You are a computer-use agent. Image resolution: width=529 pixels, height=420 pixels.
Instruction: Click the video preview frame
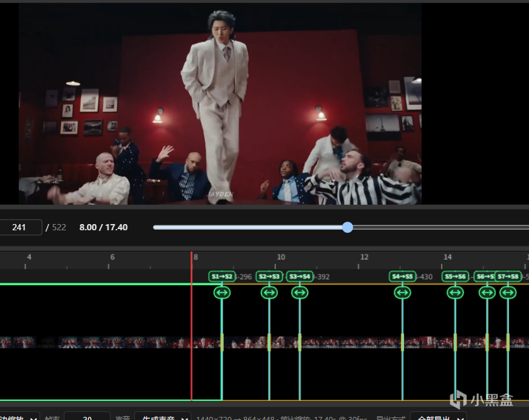pyautogui.click(x=220, y=104)
